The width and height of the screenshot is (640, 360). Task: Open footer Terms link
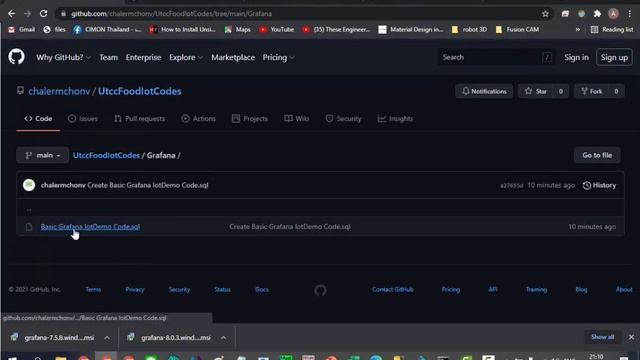coord(93,289)
